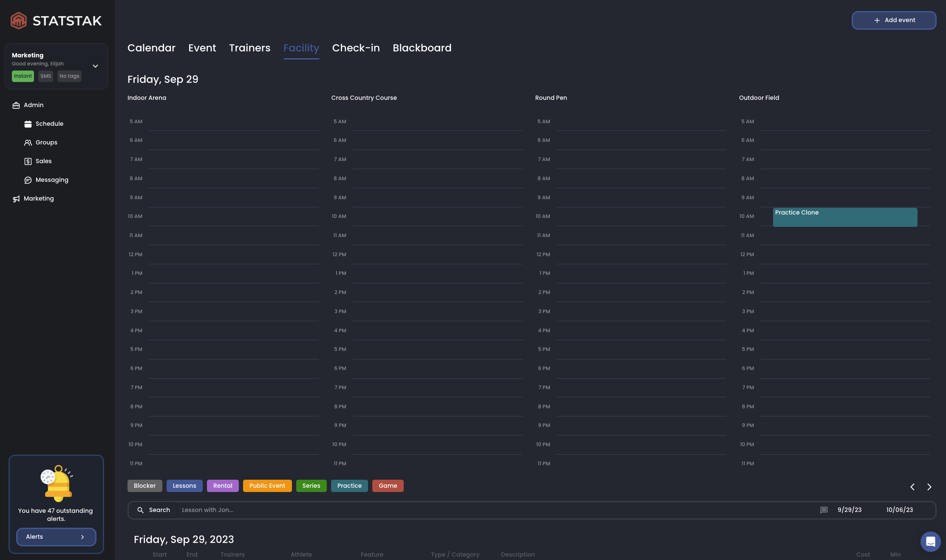Click the StatStak logo icon
946x560 pixels.
19,20
